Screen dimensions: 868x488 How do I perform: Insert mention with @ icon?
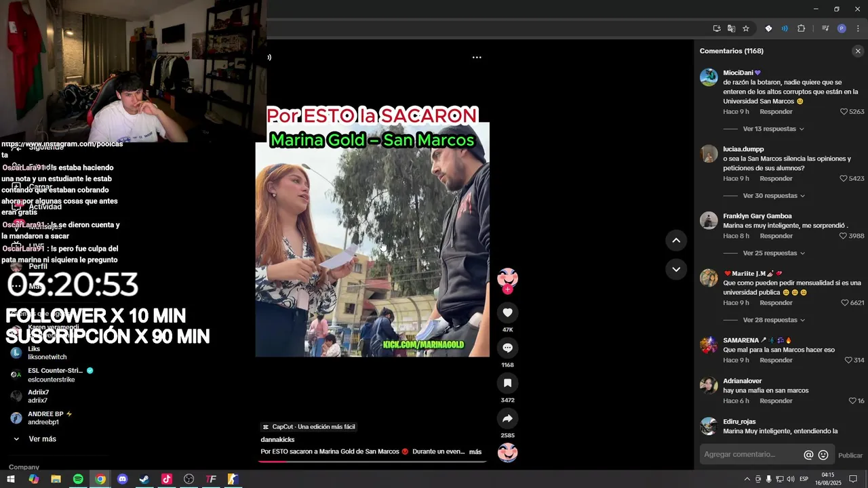pyautogui.click(x=808, y=455)
